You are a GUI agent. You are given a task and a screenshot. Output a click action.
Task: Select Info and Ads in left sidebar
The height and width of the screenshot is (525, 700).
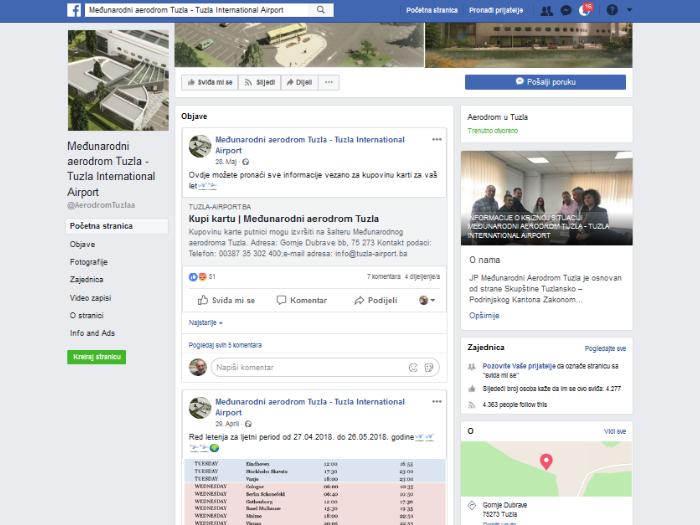[92, 333]
